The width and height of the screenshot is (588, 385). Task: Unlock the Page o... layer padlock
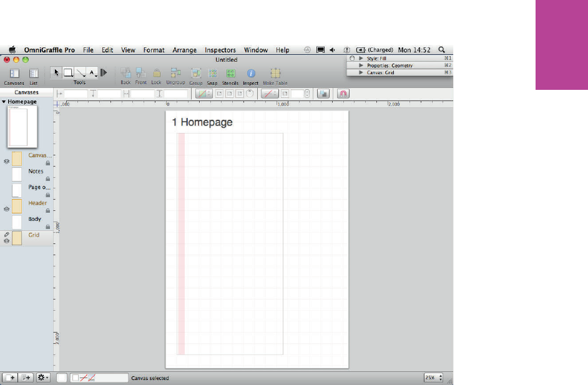pos(48,195)
